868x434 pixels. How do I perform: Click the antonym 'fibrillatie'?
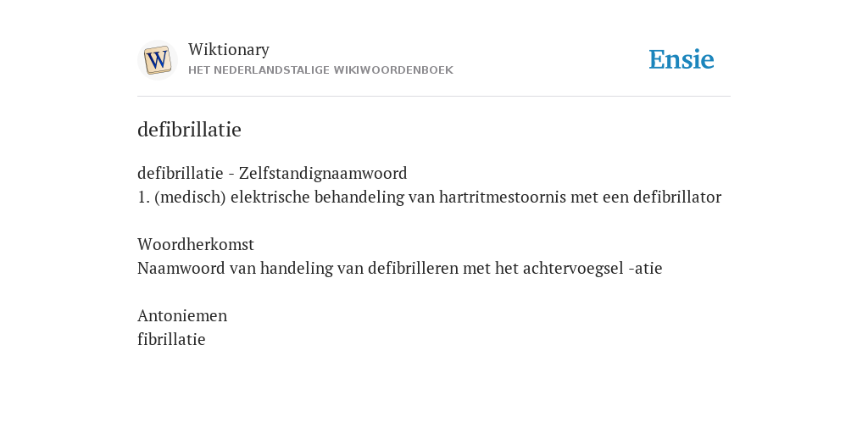(171, 339)
